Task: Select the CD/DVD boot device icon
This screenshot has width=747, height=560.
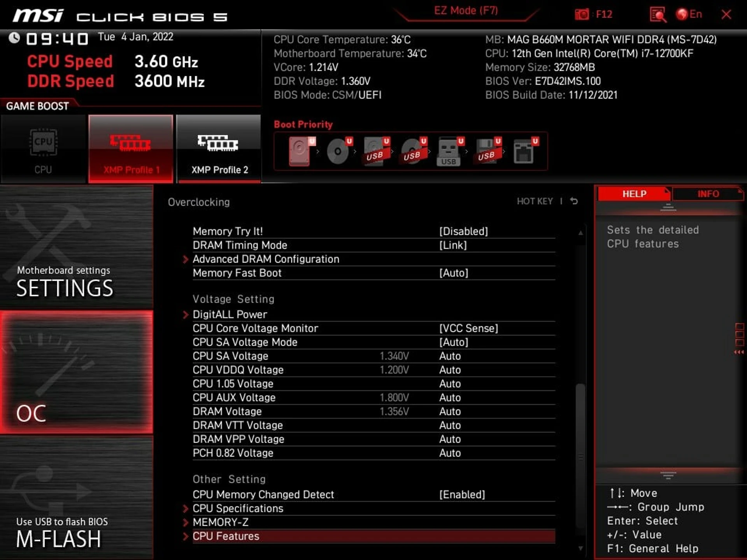Action: [x=339, y=151]
